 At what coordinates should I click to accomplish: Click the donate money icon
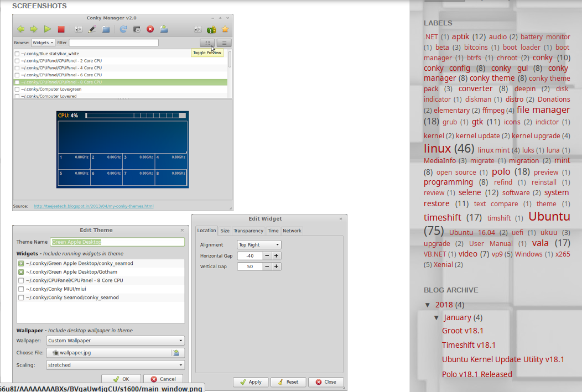click(211, 29)
